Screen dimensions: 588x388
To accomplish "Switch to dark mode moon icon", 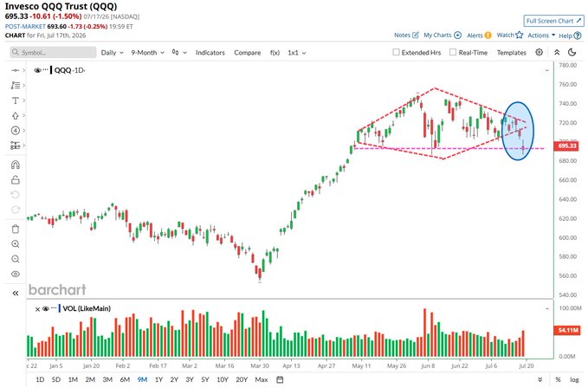I will point(572,53).
